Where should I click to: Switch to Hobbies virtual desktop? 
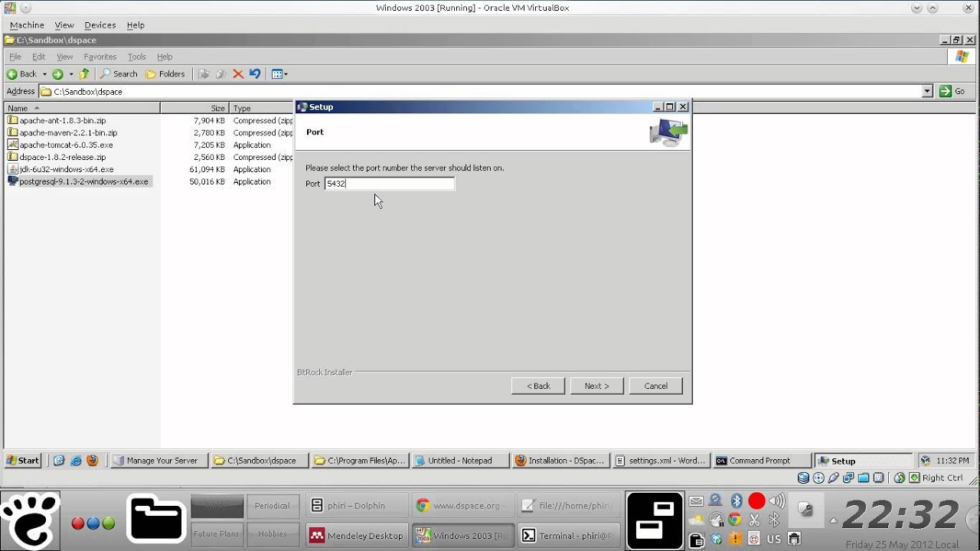coord(273,534)
